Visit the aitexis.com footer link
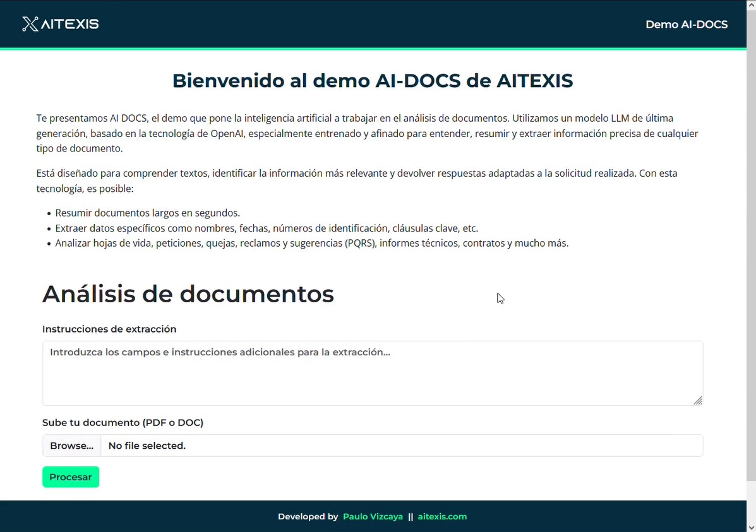Image resolution: width=756 pixels, height=532 pixels. (x=442, y=517)
